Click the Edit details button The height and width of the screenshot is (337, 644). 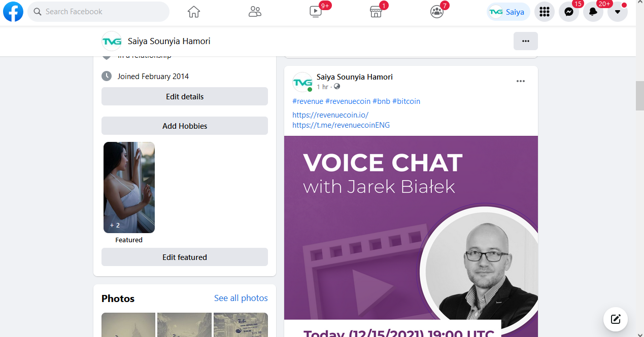185,96
